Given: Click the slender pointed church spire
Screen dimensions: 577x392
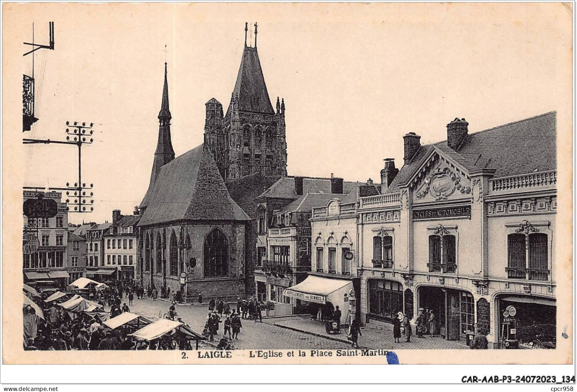Looking at the screenshot, I should tap(164, 117).
